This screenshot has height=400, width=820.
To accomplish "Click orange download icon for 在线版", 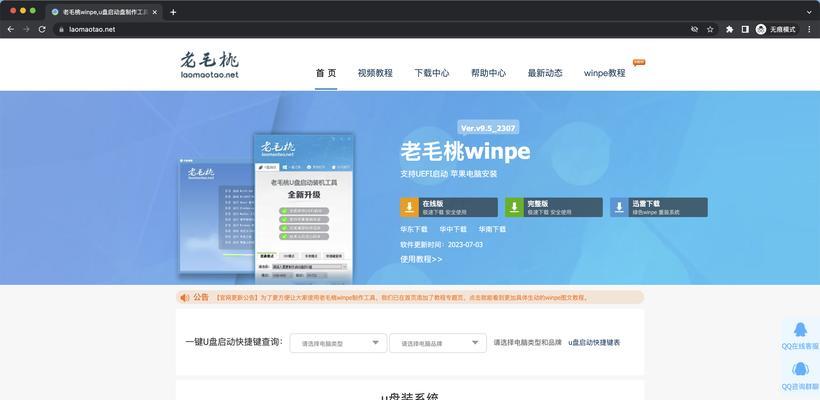I will 409,207.
